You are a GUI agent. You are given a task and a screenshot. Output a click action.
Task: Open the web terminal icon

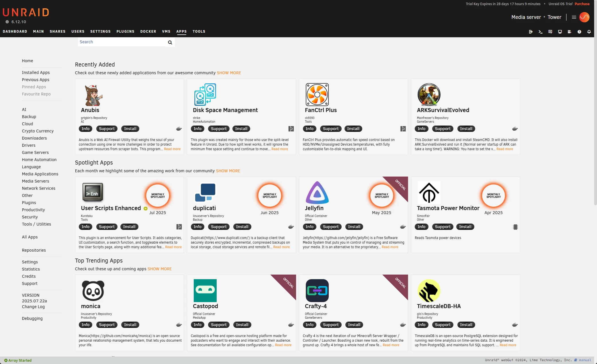pyautogui.click(x=540, y=32)
